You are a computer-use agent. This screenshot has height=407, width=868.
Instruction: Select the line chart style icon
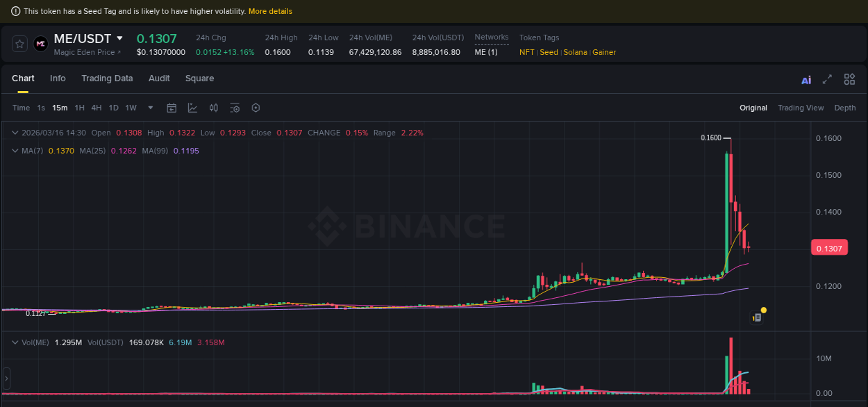[x=192, y=108]
